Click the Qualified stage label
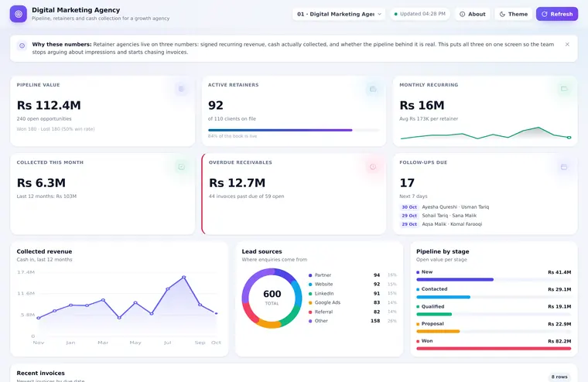The image size is (588, 382). click(432, 307)
